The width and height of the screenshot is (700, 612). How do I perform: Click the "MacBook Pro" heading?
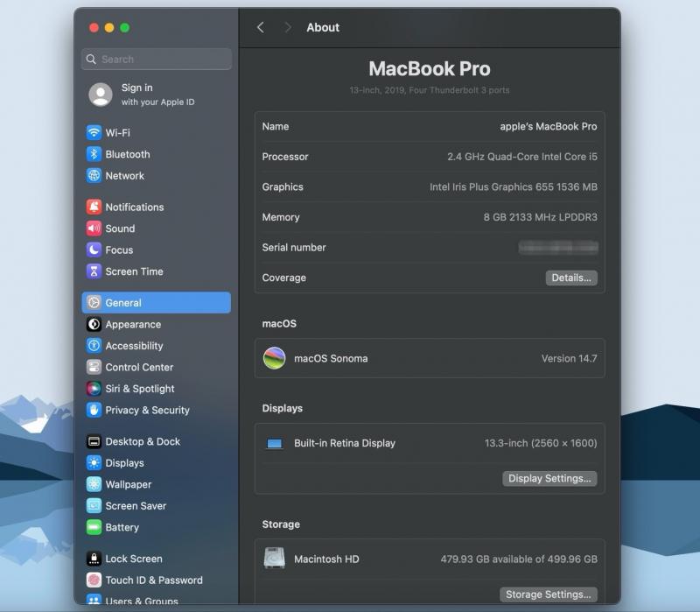430,69
